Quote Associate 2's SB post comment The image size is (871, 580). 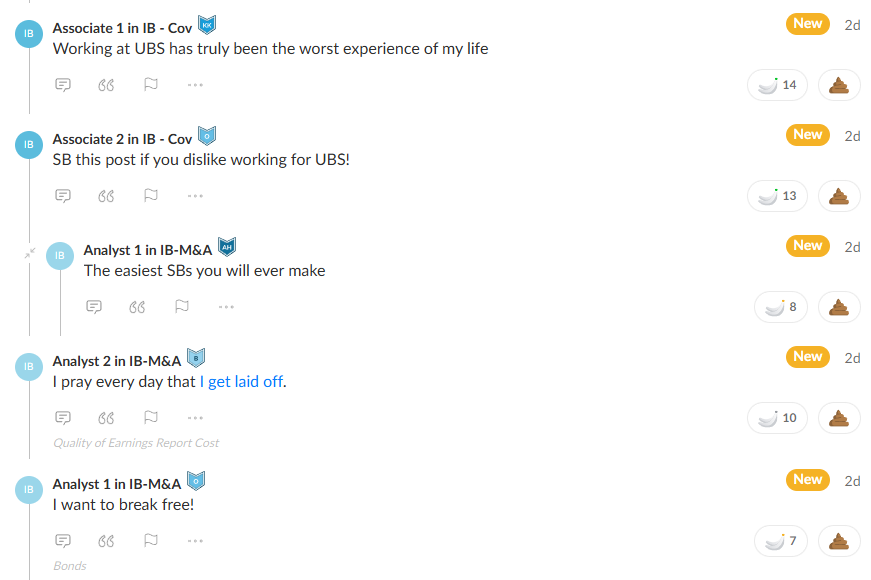pyautogui.click(x=106, y=196)
